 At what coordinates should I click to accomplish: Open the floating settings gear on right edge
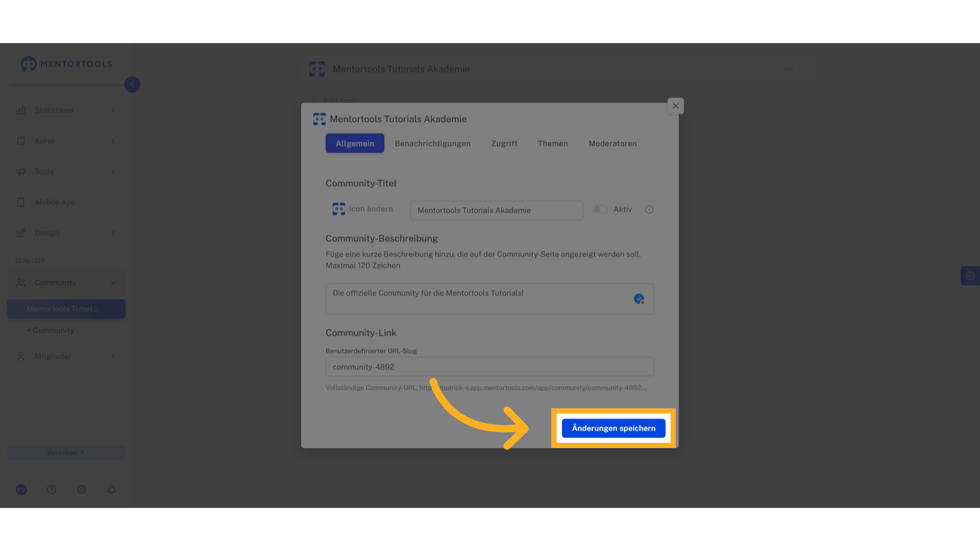click(x=970, y=276)
